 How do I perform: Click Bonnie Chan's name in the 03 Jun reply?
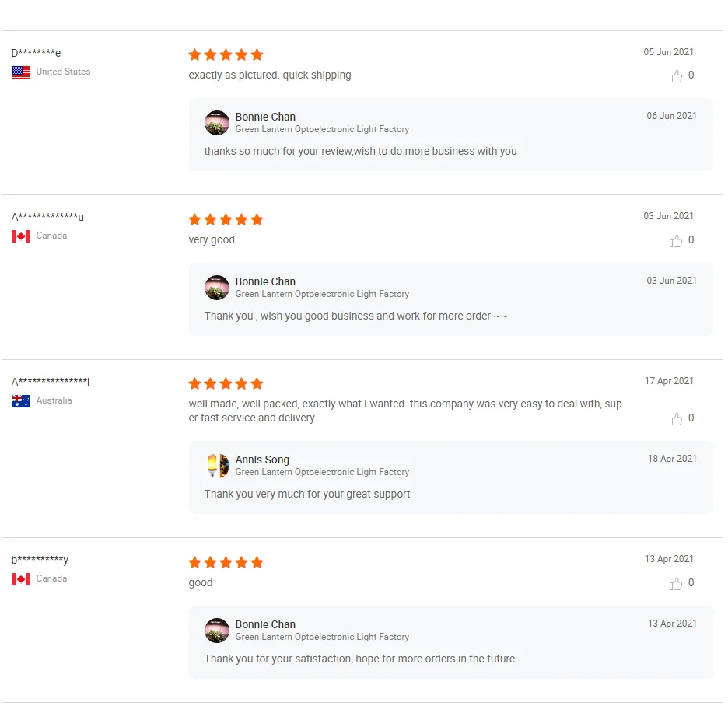click(265, 281)
